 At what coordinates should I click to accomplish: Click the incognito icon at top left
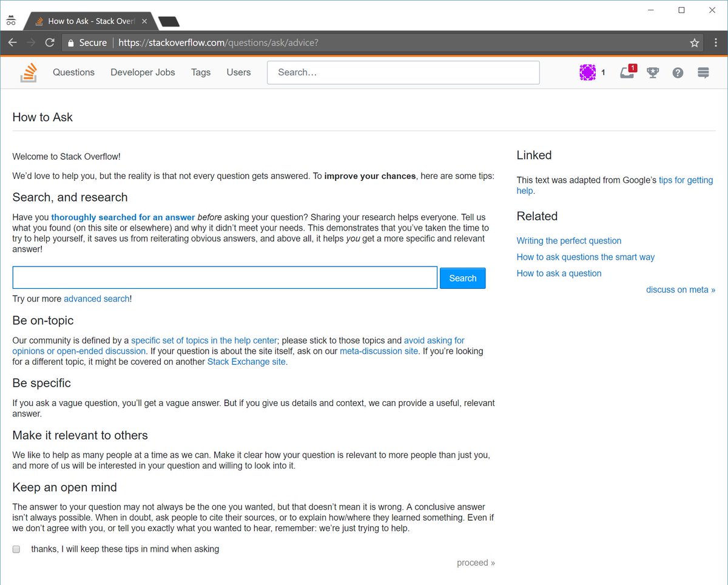(x=11, y=20)
